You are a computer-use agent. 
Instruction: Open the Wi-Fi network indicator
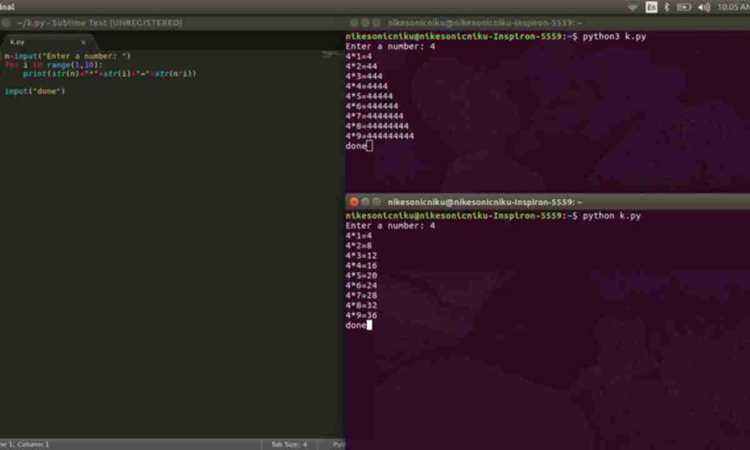click(633, 7)
